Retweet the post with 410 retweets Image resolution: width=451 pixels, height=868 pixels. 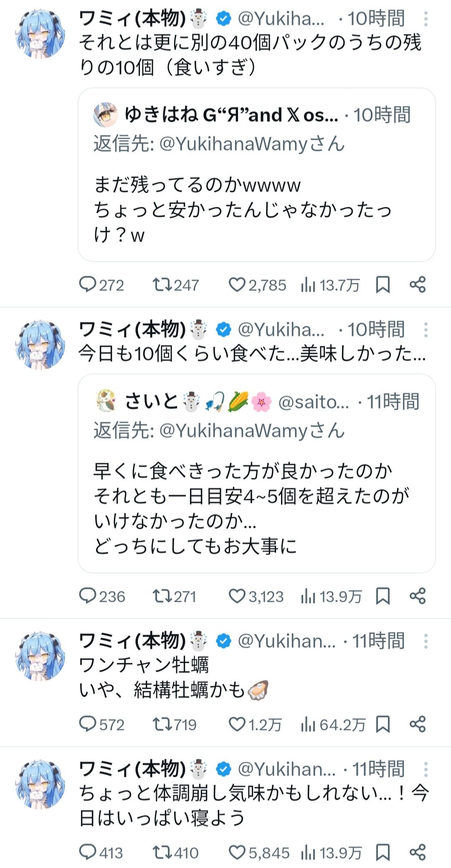175,853
